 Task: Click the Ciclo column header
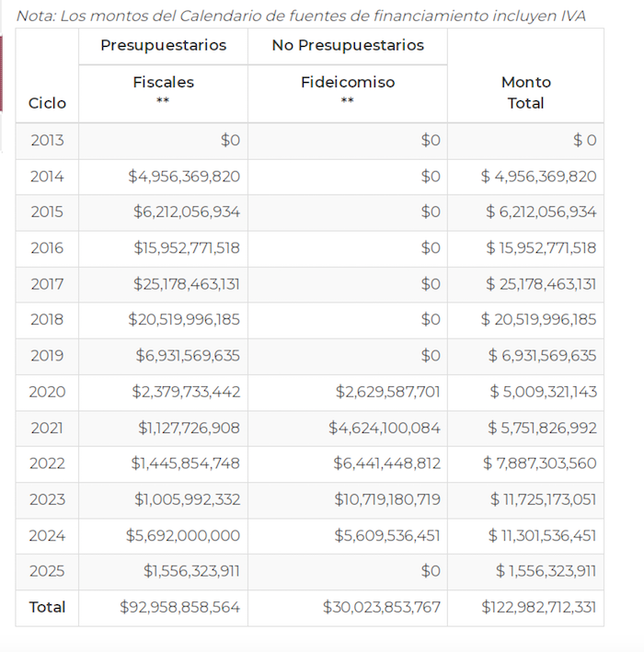(x=47, y=103)
